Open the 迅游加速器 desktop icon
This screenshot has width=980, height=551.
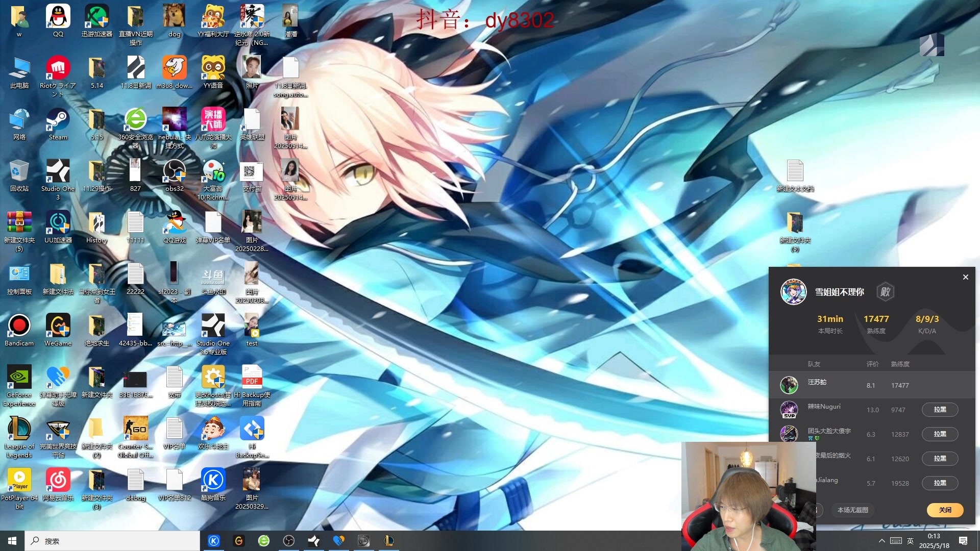tap(97, 21)
